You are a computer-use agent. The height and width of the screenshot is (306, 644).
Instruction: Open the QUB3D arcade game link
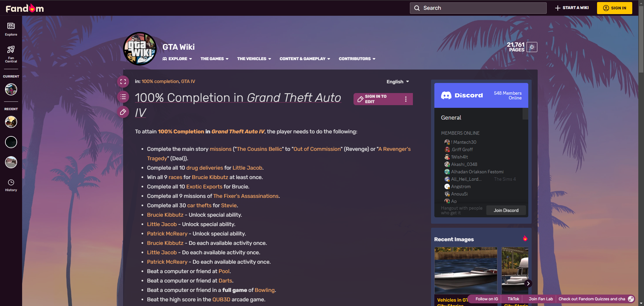coord(221,299)
